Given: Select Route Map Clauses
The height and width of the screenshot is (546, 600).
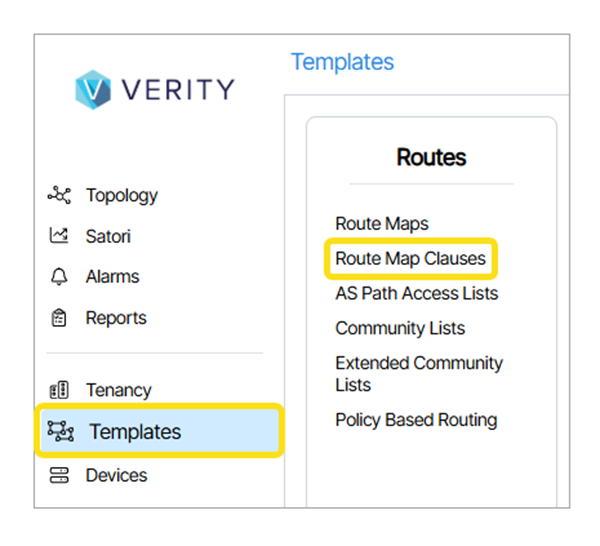Looking at the screenshot, I should (x=410, y=258).
